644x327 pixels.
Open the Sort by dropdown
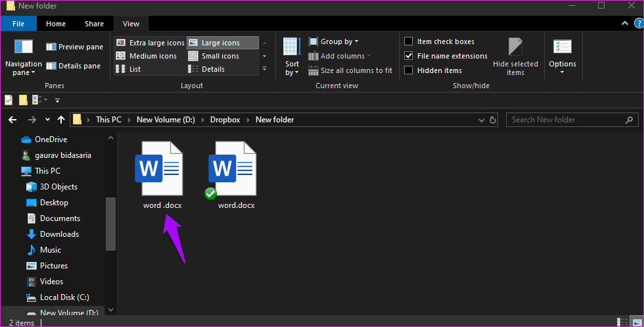[x=292, y=57]
